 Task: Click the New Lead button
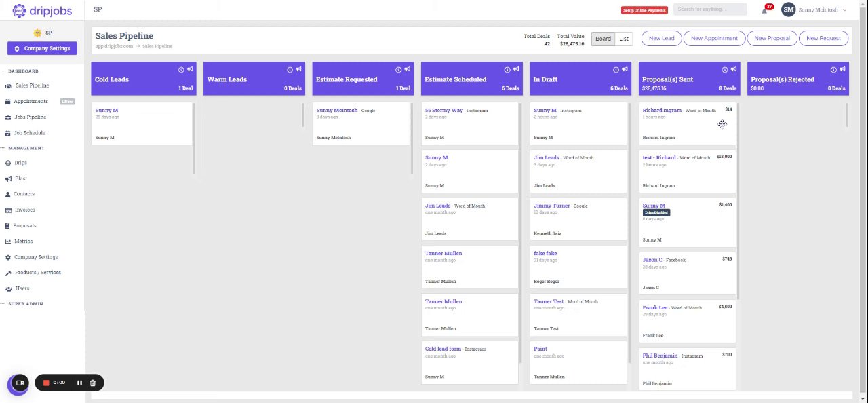pyautogui.click(x=661, y=39)
